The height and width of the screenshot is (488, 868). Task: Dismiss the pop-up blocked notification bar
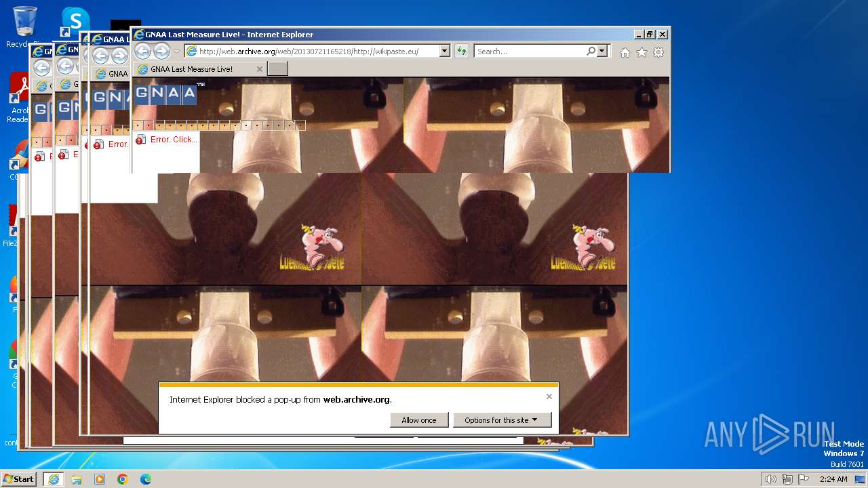point(549,396)
